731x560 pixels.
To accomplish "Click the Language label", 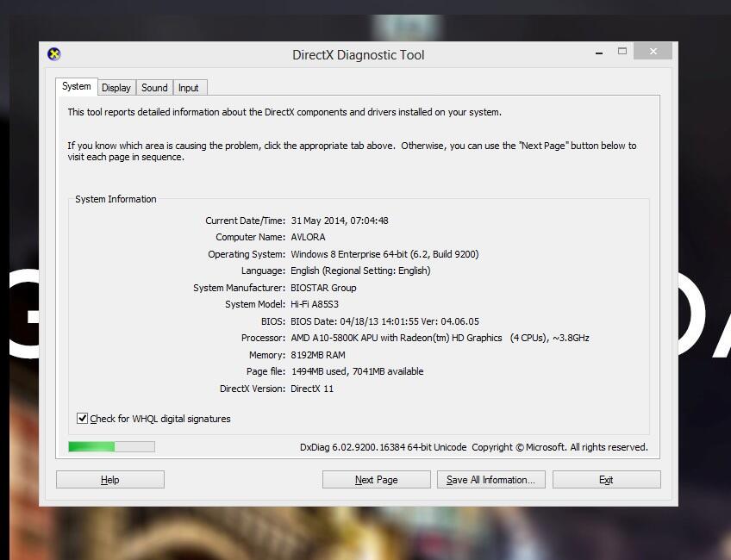I will (x=263, y=271).
